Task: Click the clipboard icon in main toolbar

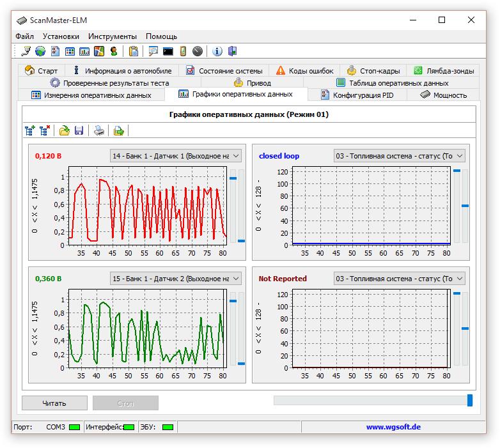Action: click(133, 51)
